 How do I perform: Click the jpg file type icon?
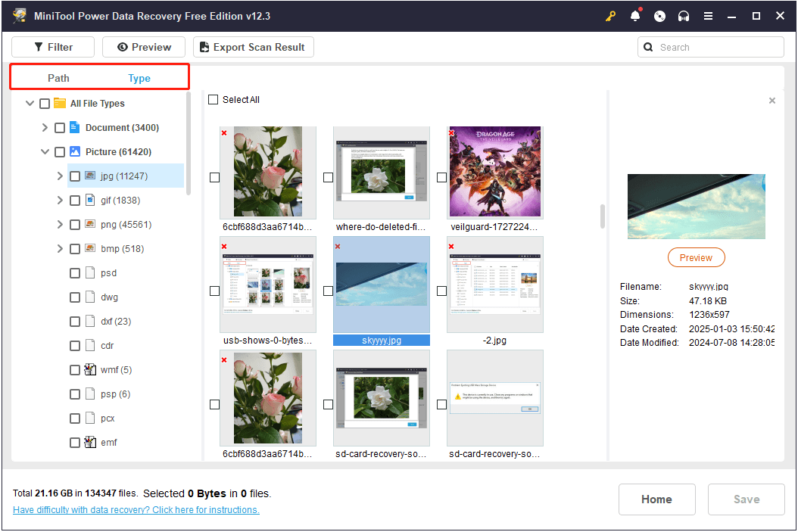90,176
